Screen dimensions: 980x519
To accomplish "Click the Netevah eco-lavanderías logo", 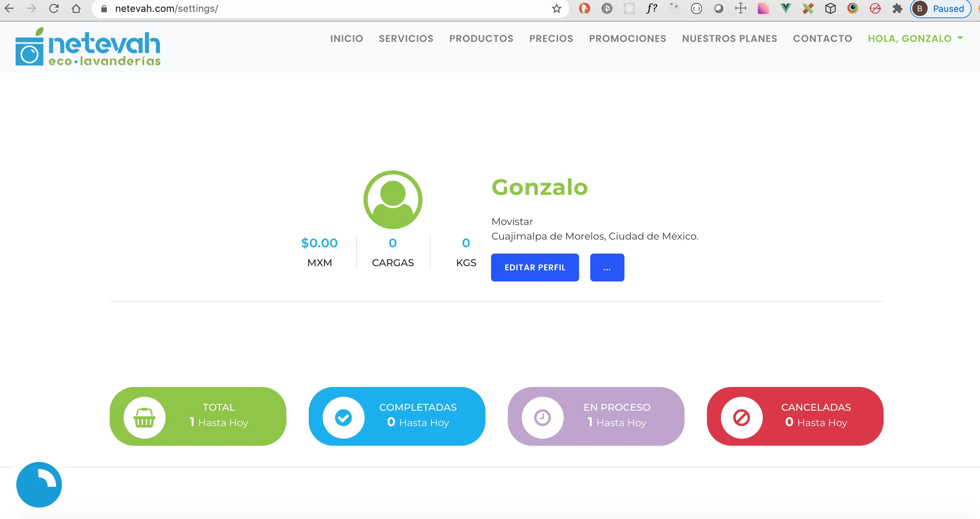I will click(88, 47).
